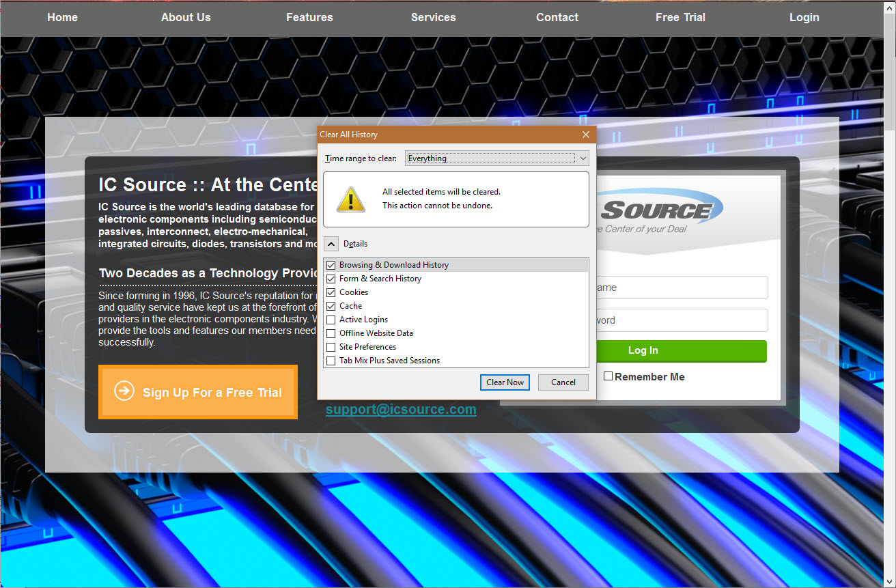Click the support@icsource.com email link
This screenshot has width=896, height=588.
pyautogui.click(x=401, y=410)
